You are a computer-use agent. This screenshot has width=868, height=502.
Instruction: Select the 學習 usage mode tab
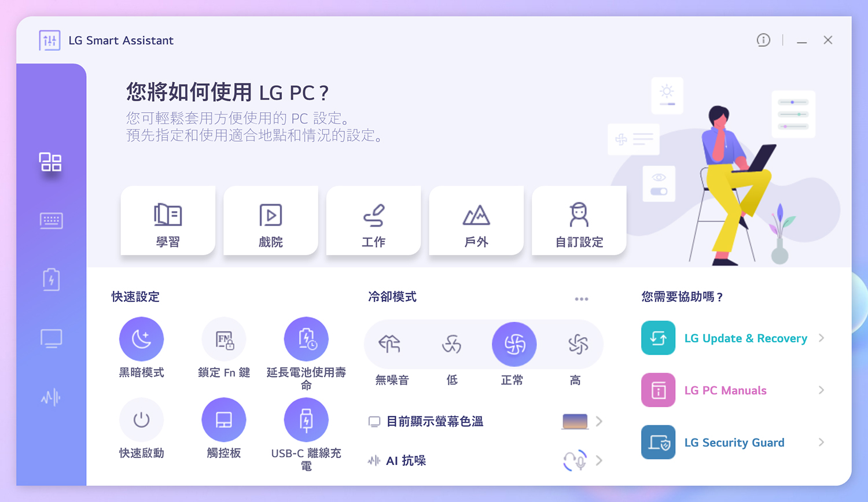point(168,220)
